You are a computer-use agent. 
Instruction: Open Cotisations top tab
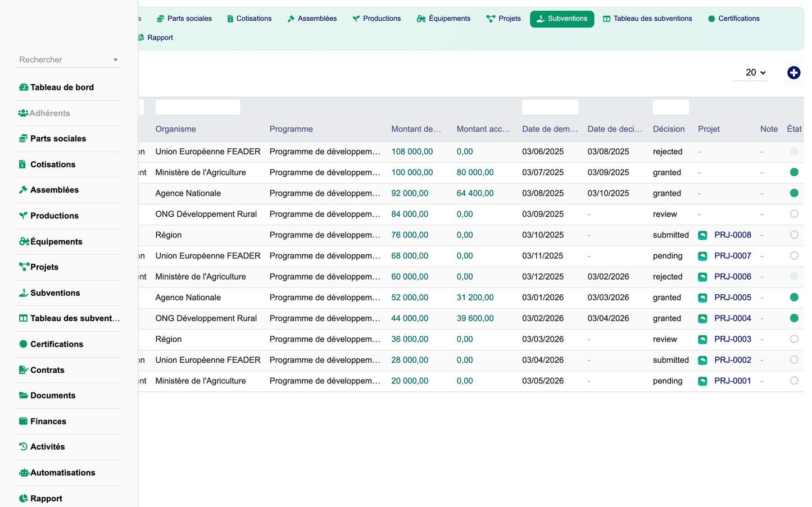point(249,19)
